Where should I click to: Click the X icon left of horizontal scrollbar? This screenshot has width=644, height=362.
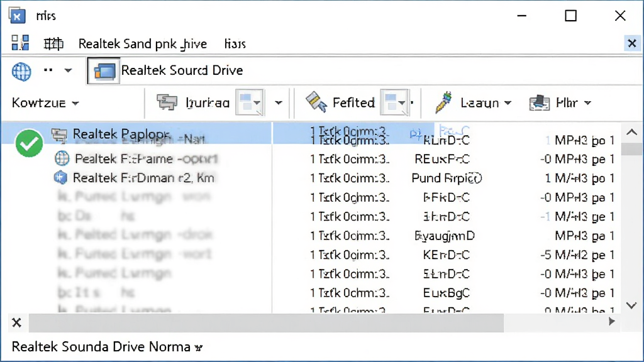[x=16, y=322]
